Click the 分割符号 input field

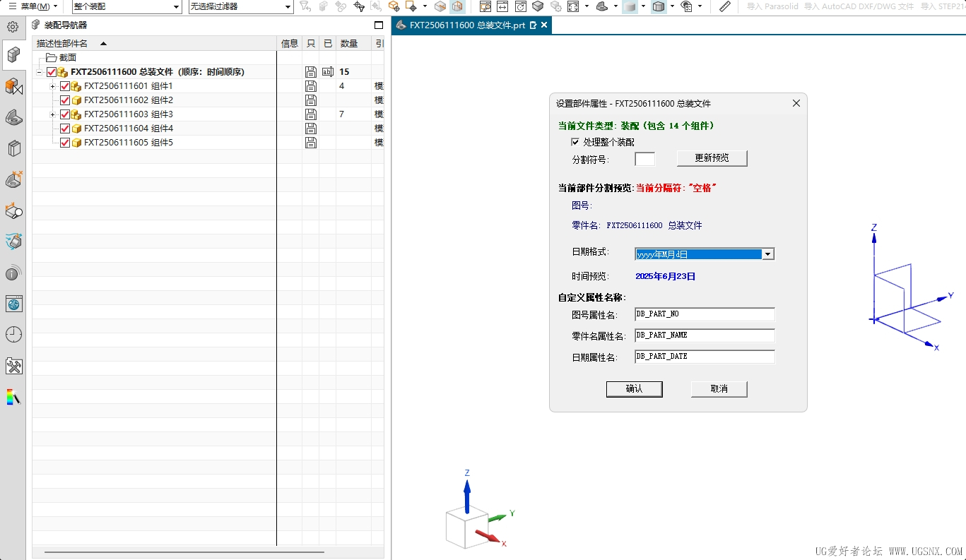(x=644, y=159)
